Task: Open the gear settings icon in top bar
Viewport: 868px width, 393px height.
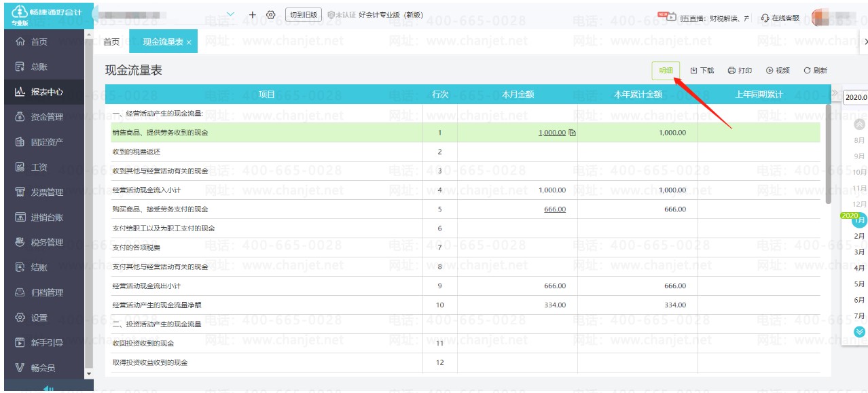Action: 271,14
